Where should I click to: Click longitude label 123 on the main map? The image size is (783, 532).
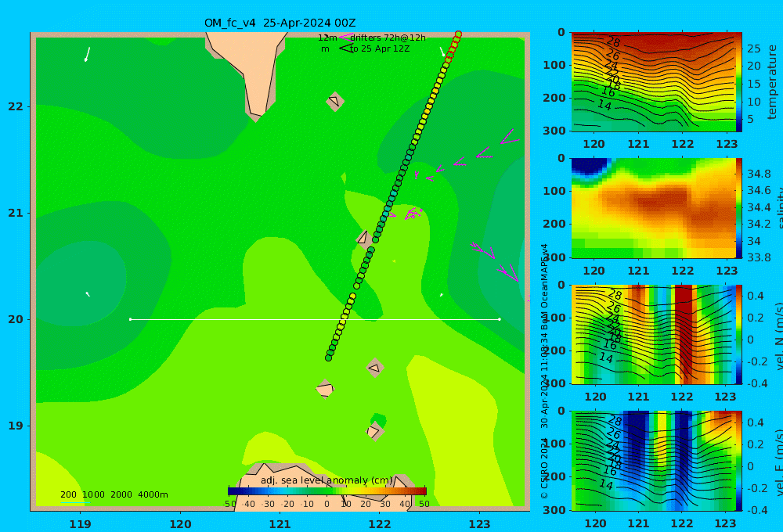pos(479,524)
